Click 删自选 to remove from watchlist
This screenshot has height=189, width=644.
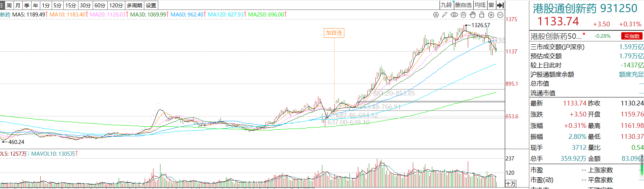(x=463, y=5)
